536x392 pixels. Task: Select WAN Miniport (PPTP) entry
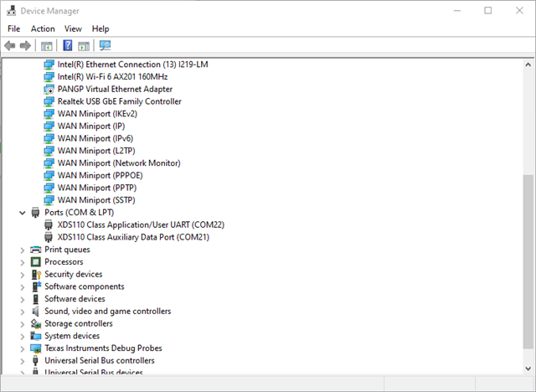tap(97, 188)
